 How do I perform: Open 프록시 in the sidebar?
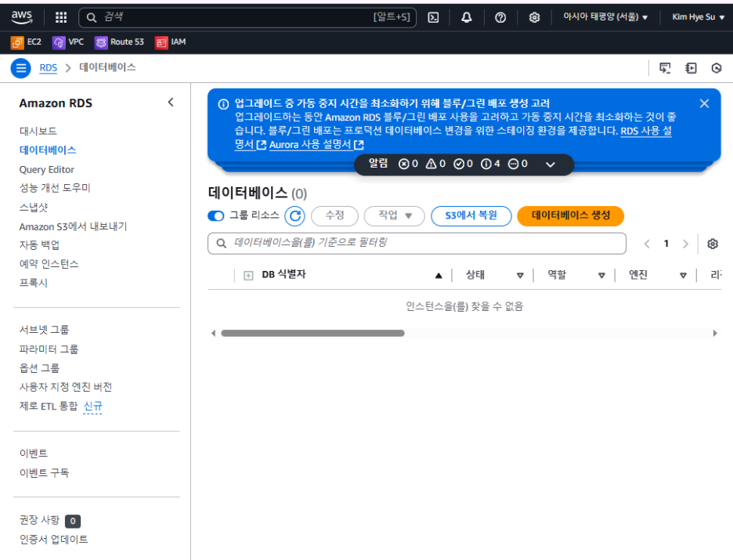(x=34, y=283)
